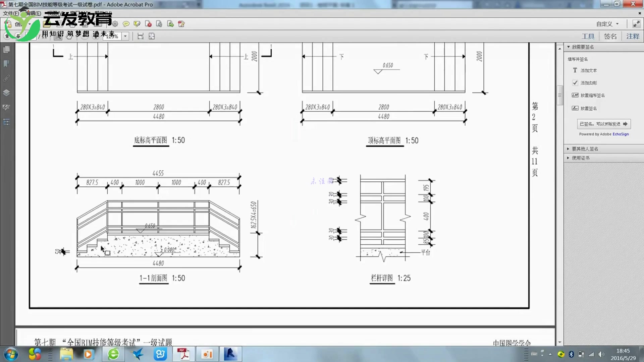
Task: Click the Windows Start button
Action: (11, 354)
